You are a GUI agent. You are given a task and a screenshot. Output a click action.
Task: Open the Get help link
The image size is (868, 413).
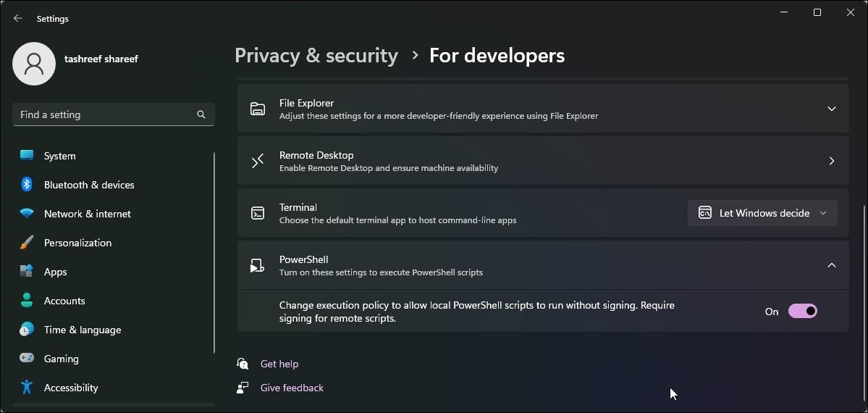(279, 364)
